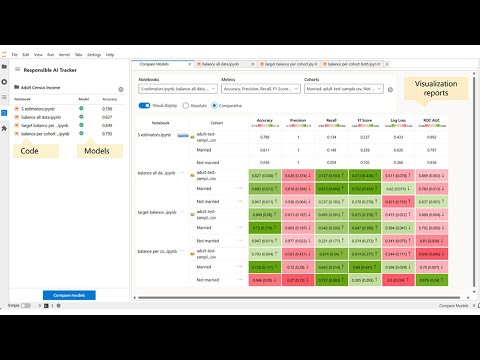Screen dimensions: 480x360
Task: Click the JupyterLab logo in the menu bar
Action: (4, 55)
